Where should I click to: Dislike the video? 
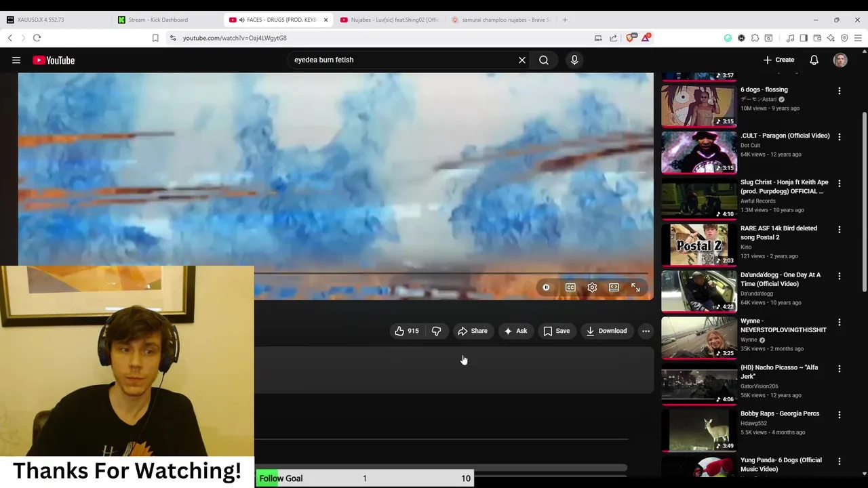click(436, 331)
